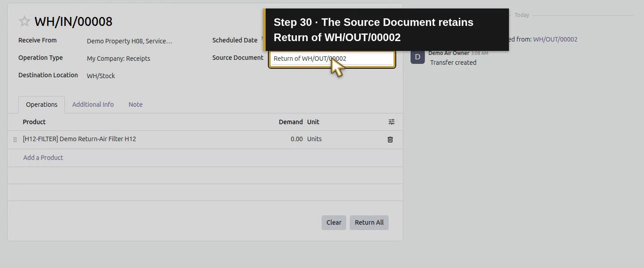This screenshot has height=268, width=644.
Task: Click the Clear button
Action: tap(334, 222)
